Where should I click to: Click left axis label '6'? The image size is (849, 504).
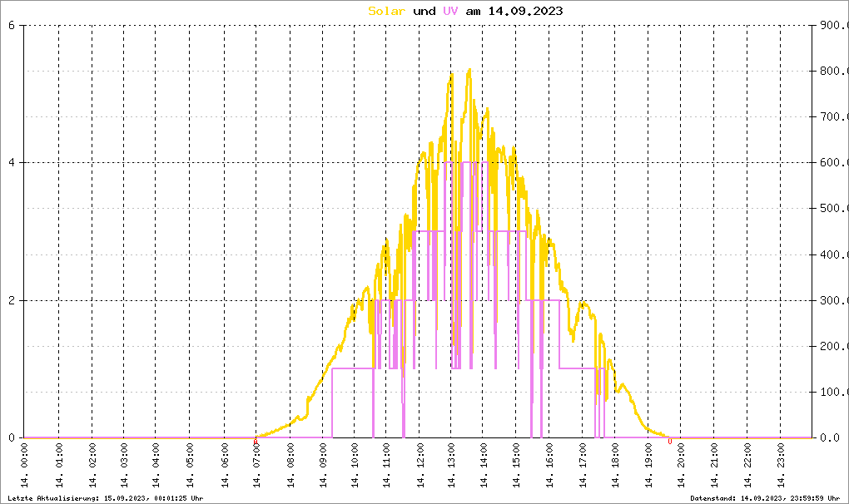(12, 25)
